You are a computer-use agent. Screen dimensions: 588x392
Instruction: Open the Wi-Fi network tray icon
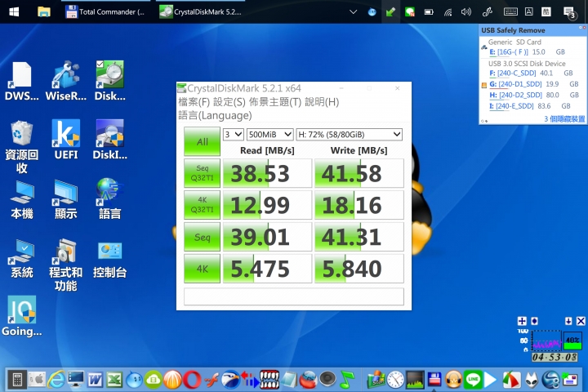point(448,12)
